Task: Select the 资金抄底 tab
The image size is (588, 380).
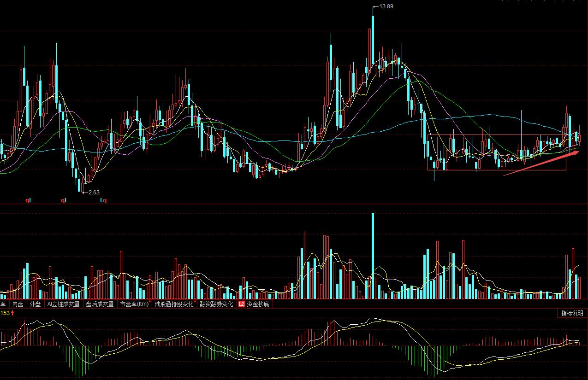Action: (x=258, y=304)
